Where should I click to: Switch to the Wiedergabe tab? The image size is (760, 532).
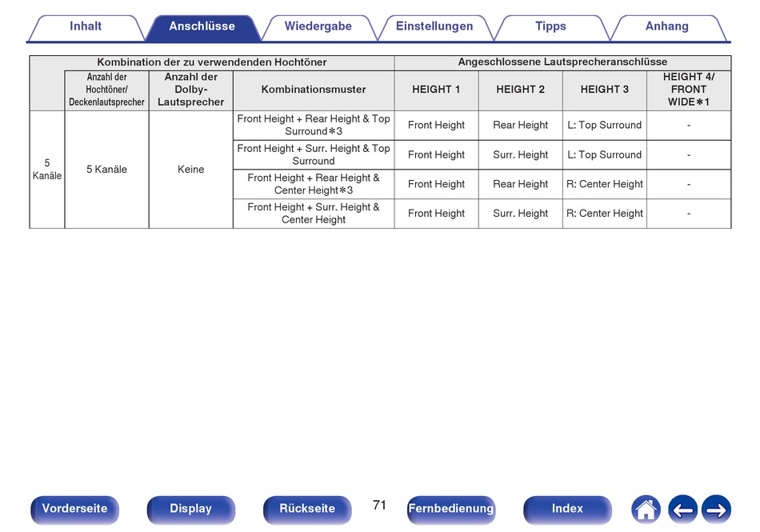click(x=318, y=27)
